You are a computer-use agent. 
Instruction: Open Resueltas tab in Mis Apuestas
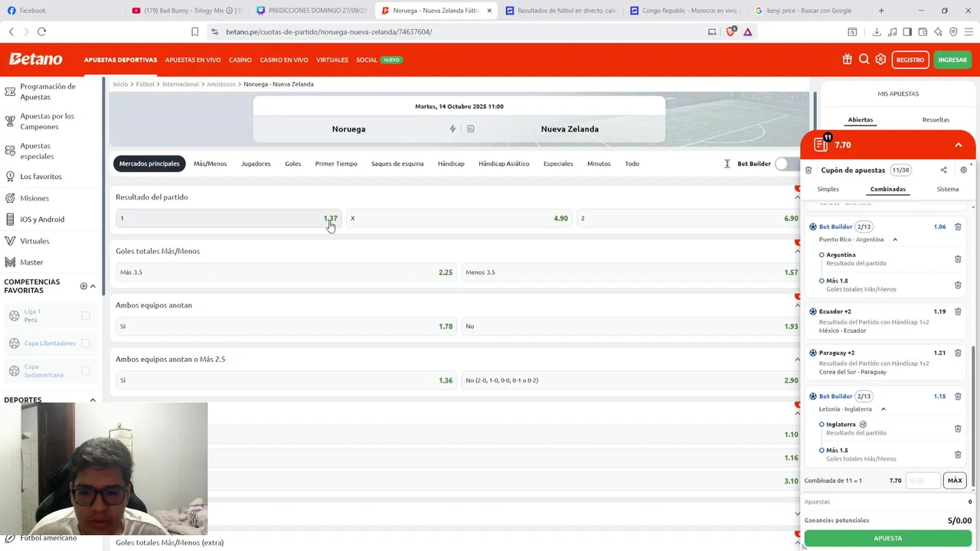pyautogui.click(x=936, y=119)
